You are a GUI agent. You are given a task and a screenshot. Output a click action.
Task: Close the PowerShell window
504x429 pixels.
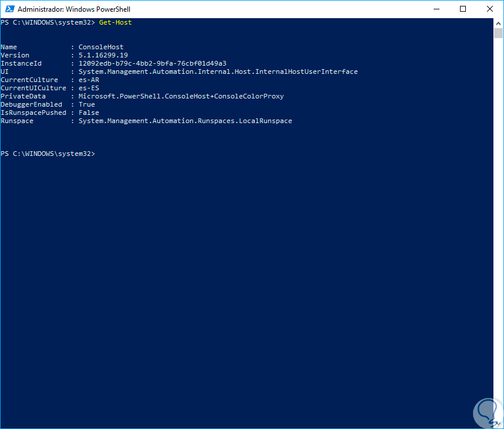[489, 9]
